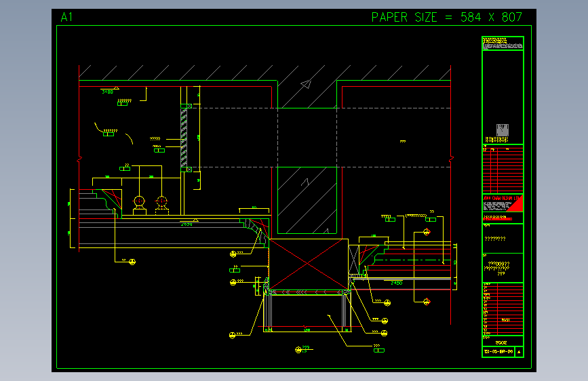This screenshot has height=381, width=588.
Task: Click the gray QR-like stamp in title block
Action: pyautogui.click(x=503, y=130)
